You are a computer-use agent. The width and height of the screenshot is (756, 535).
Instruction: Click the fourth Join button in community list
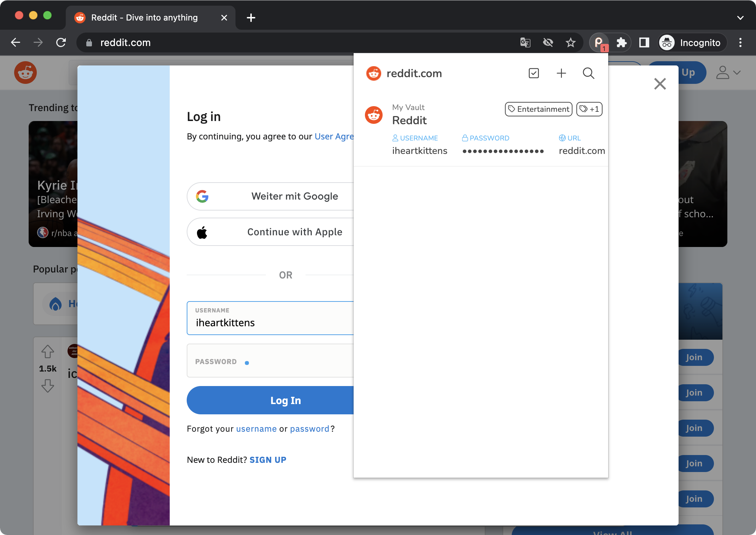pos(695,464)
